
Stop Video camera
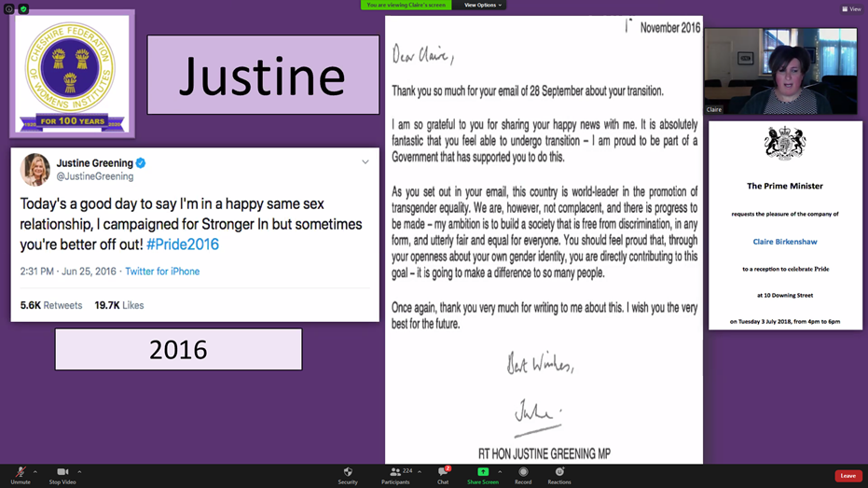[x=62, y=474]
